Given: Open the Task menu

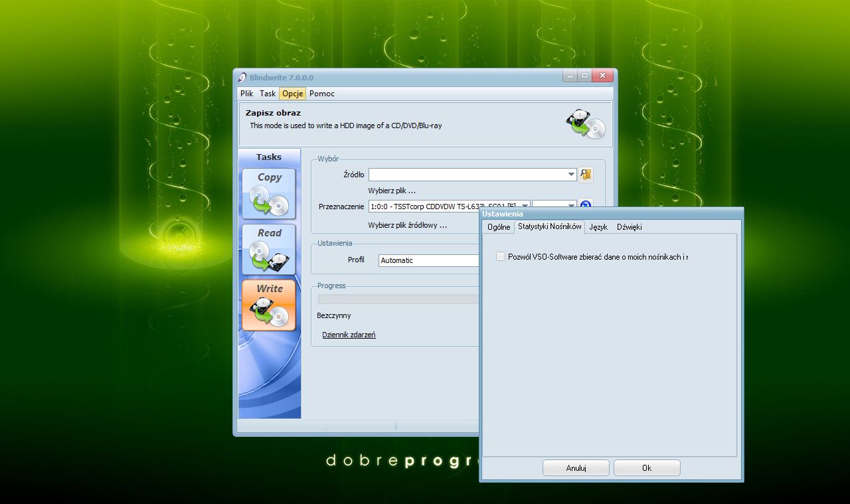Looking at the screenshot, I should click(268, 94).
